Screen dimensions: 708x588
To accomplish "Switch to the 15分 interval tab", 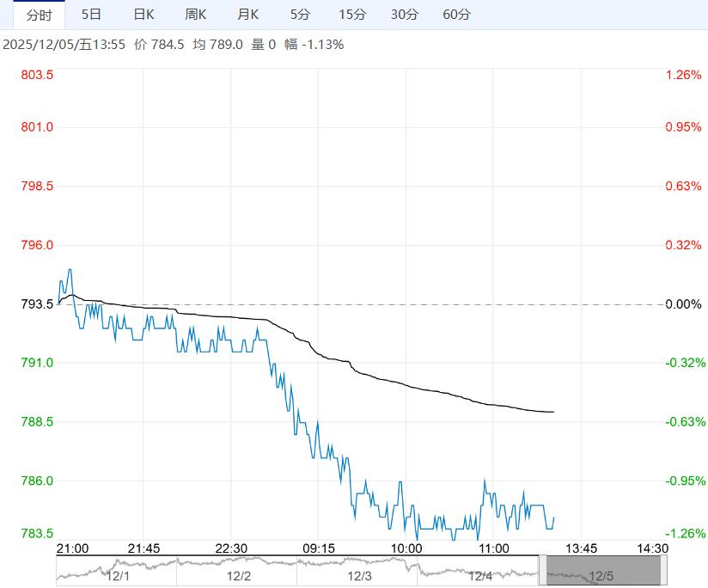I will coord(352,15).
